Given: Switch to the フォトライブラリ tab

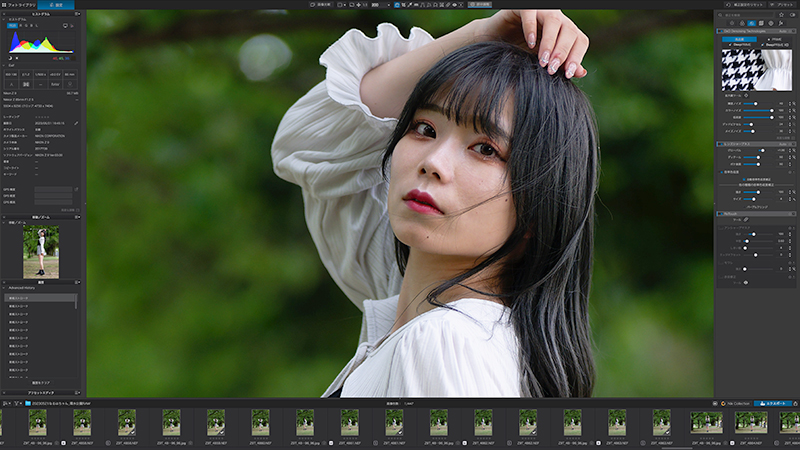Looking at the screenshot, I should (19, 5).
